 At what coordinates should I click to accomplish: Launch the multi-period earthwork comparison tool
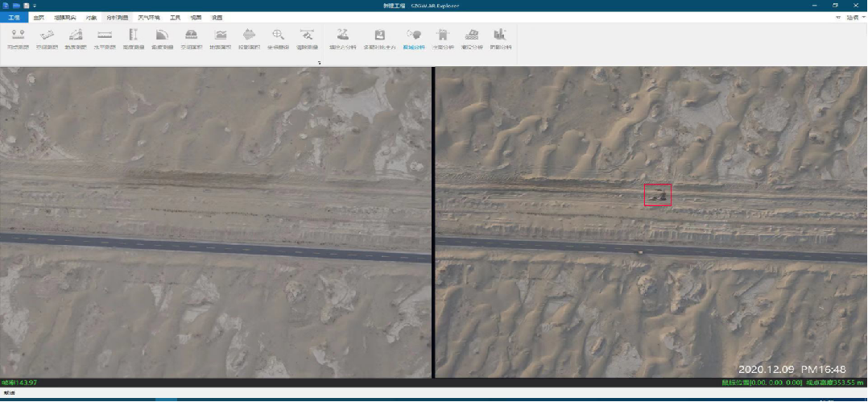tap(380, 37)
